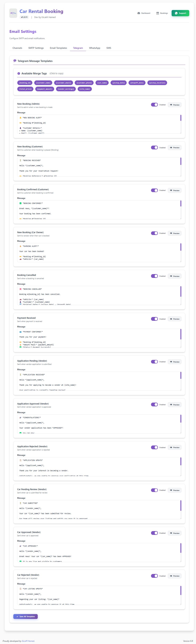Toggle off Booking Confirmed (Customer) notification
This screenshot has height=644, width=196.
pos(154,191)
